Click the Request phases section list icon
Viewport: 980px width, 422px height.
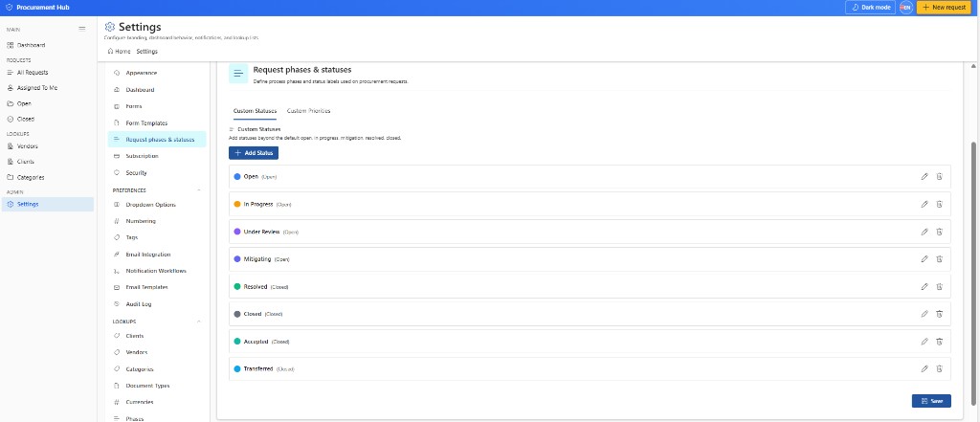click(x=238, y=73)
